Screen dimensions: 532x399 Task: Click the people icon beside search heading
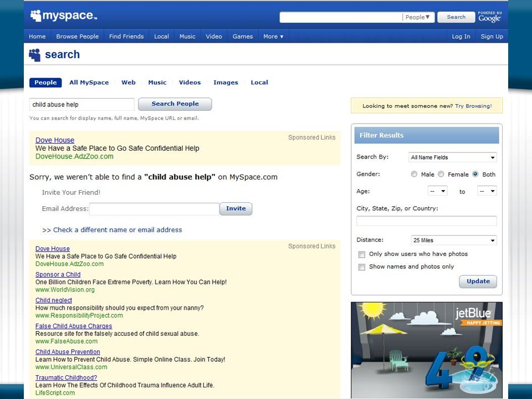pos(34,55)
